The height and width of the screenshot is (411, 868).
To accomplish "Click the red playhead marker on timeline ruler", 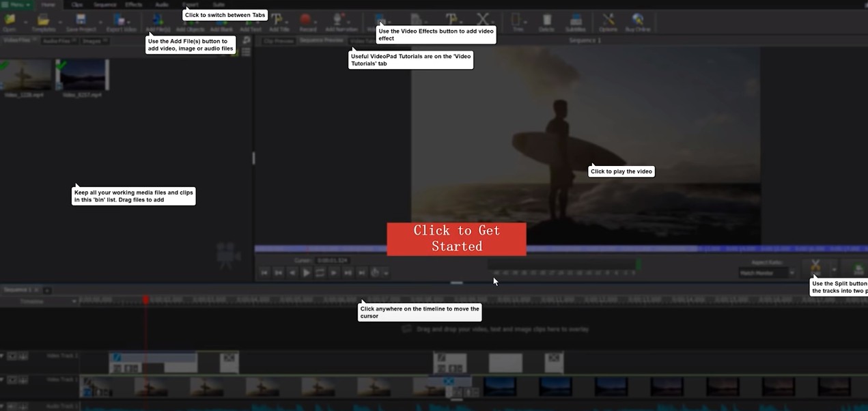I will click(x=145, y=300).
